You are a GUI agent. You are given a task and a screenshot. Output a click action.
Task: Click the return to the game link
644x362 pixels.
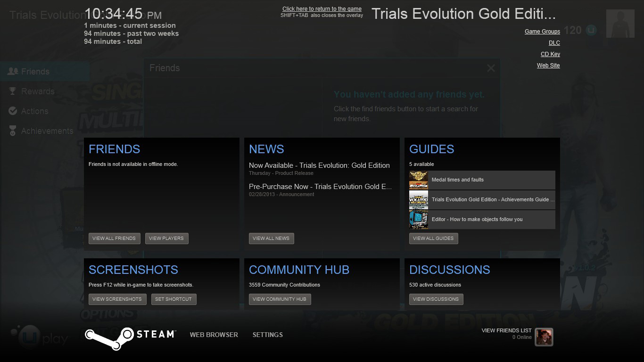pos(322,9)
